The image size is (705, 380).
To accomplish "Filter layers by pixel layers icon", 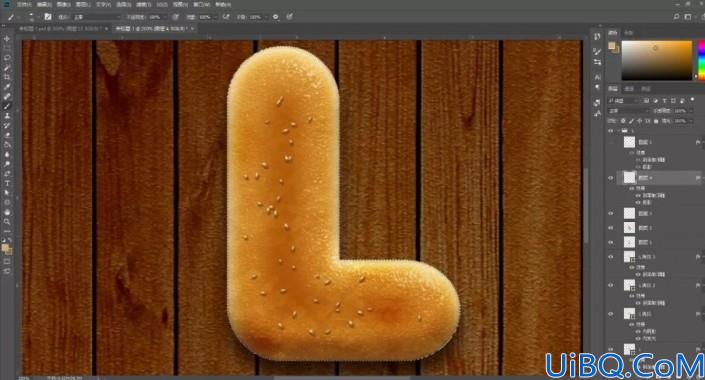I will [646, 100].
